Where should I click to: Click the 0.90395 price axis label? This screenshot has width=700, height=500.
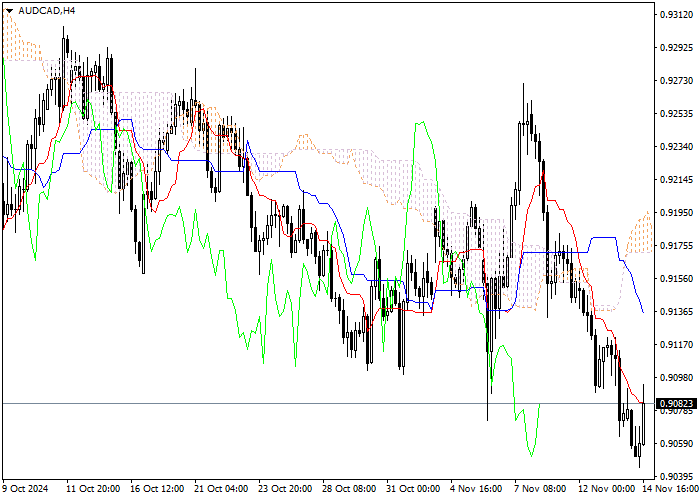point(677,477)
